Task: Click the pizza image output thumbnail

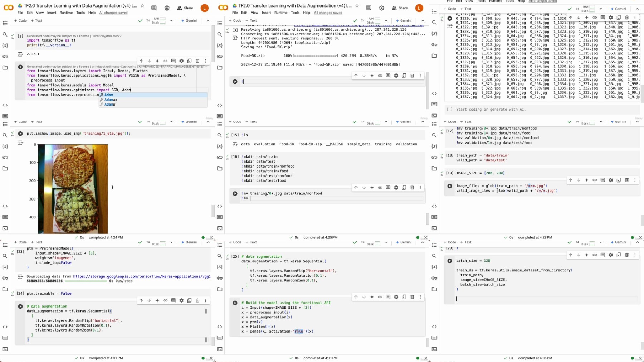Action: coord(73,189)
